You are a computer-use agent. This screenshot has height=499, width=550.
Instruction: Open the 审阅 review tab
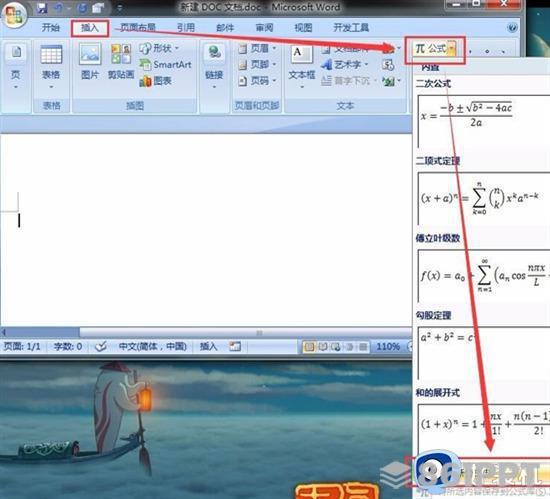tap(264, 27)
